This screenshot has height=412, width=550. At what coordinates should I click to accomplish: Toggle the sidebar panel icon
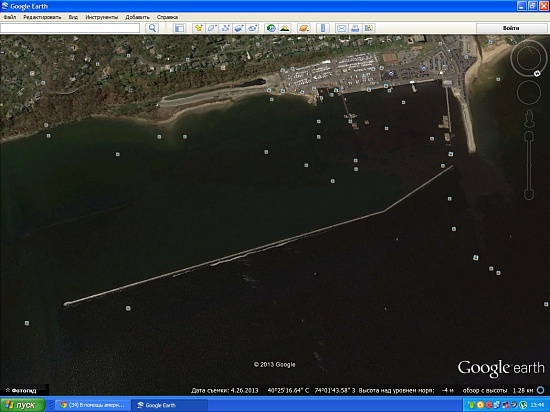179,28
